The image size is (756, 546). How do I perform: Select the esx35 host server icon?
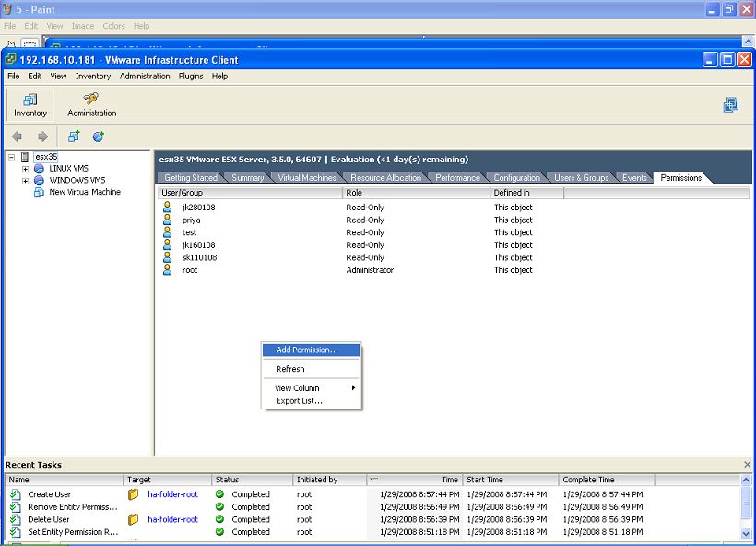(x=25, y=157)
